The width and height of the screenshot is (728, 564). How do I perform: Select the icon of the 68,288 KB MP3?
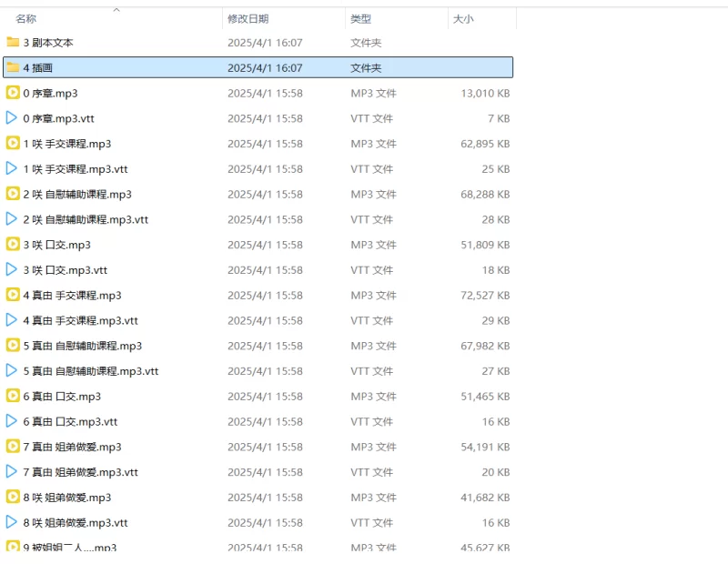(13, 194)
